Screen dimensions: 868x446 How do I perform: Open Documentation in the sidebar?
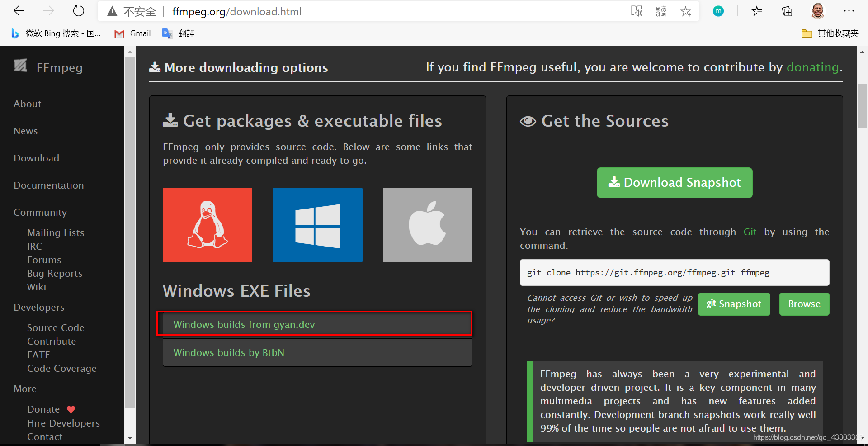pos(49,185)
